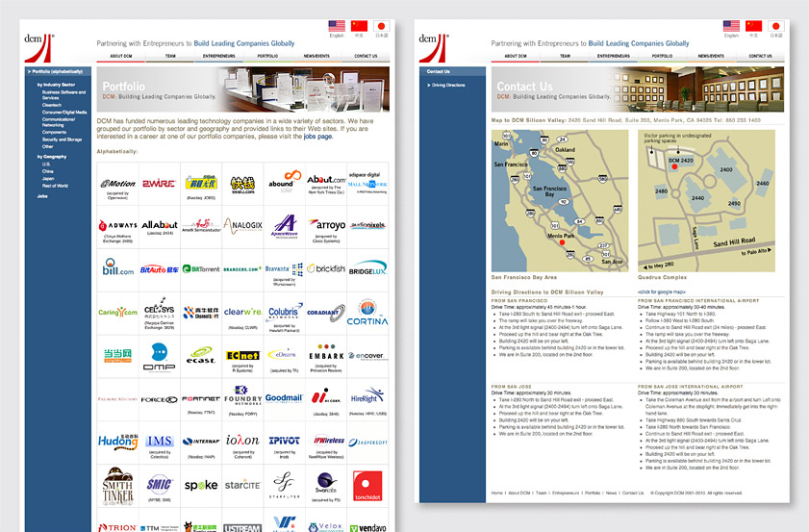The image size is (809, 532).
Task: Open the Quadrus Complex map
Action: tap(706, 201)
